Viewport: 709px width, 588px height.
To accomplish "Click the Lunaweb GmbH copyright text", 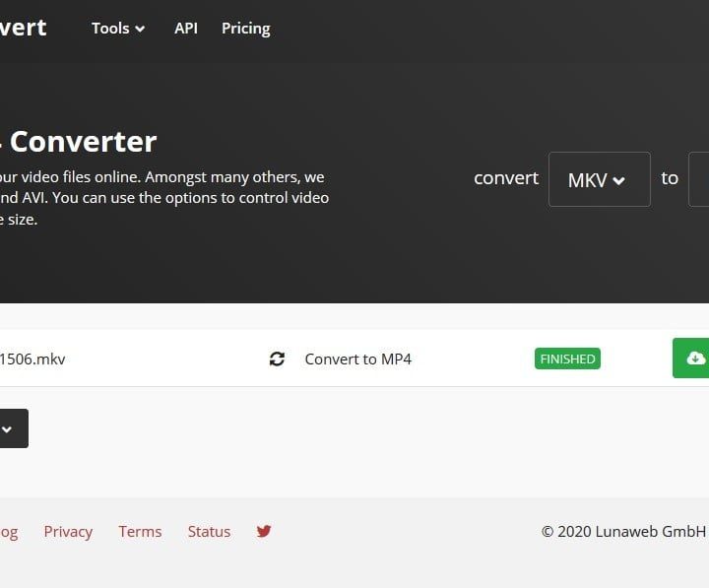I will tap(623, 531).
